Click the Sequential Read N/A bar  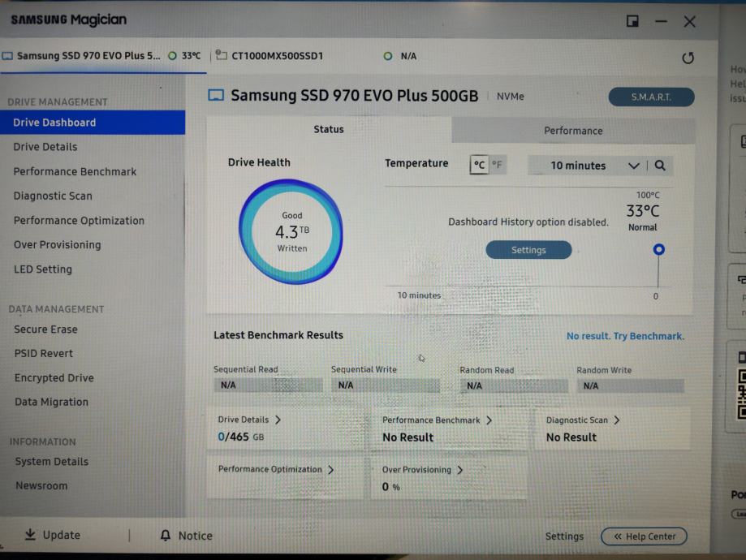[x=268, y=385]
